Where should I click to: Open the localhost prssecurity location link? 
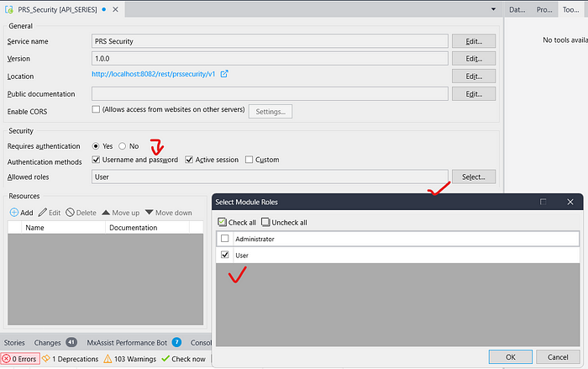pos(153,75)
